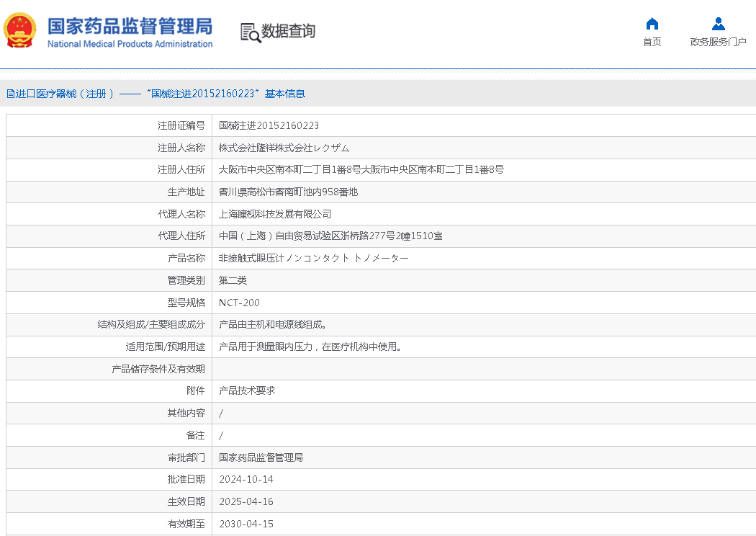The width and height of the screenshot is (756, 536).
Task: Click the 产品技术要求 attachment entry
Action: 245,390
